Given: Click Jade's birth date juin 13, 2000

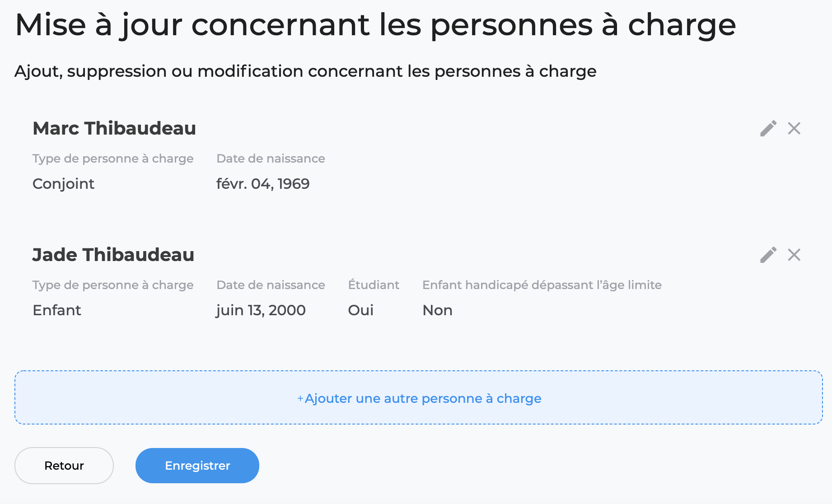Looking at the screenshot, I should tap(261, 310).
